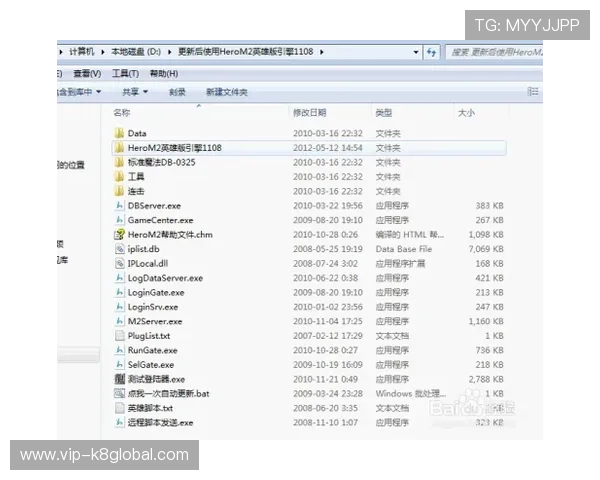Click 计算机 in the address path

(x=82, y=52)
